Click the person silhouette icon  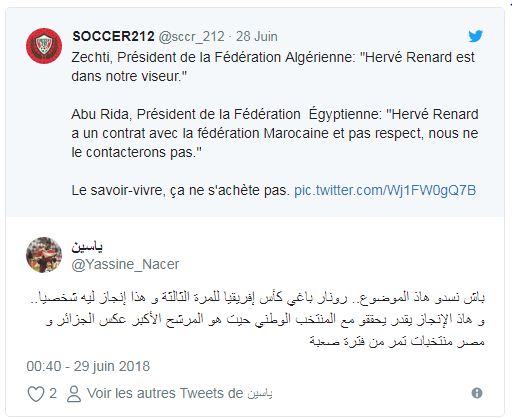[x=74, y=394]
